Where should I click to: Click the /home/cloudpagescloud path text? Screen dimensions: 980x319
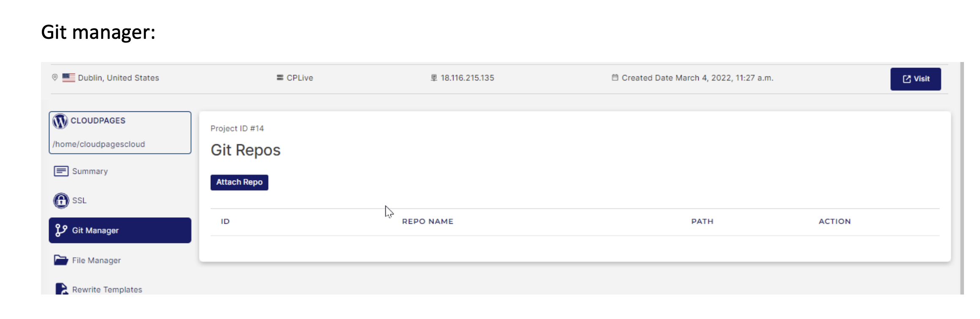99,144
